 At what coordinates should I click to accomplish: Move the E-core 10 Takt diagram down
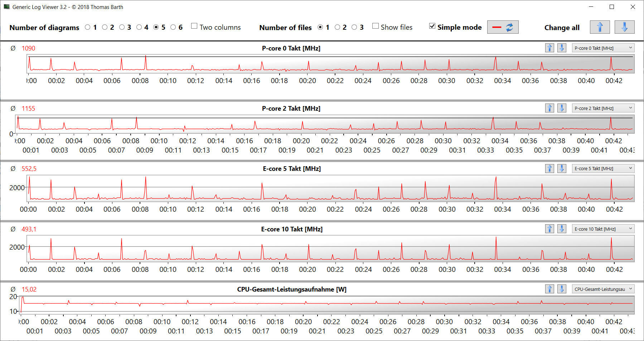click(x=562, y=229)
